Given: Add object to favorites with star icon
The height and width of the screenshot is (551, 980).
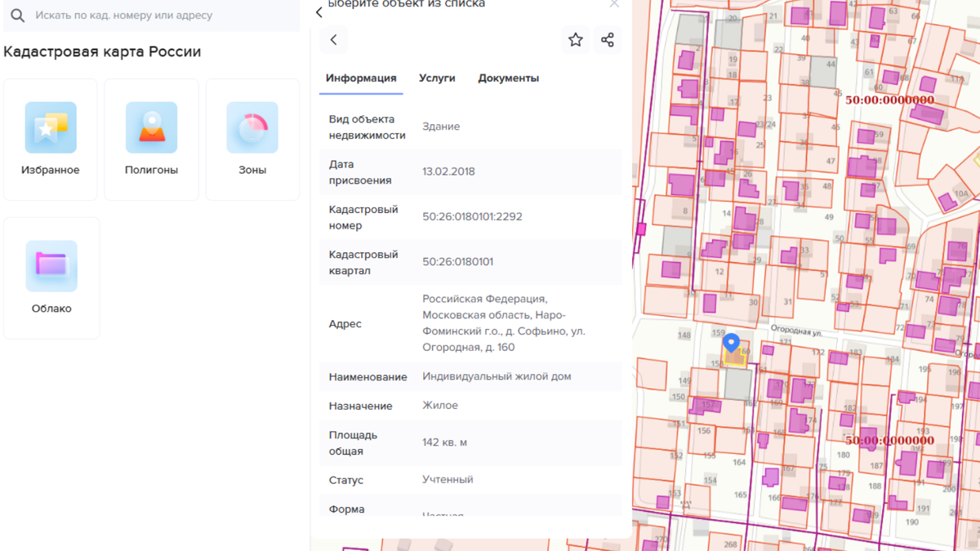Looking at the screenshot, I should click(576, 40).
